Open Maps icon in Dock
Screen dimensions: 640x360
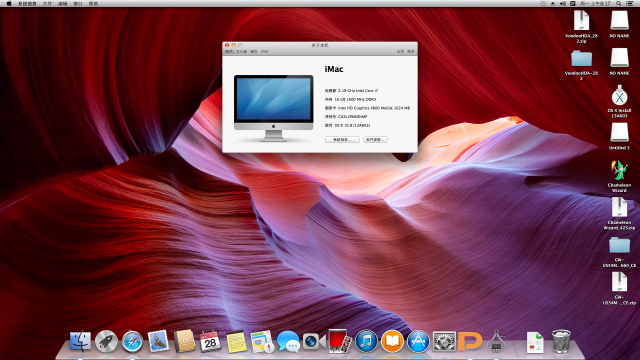pos(262,341)
